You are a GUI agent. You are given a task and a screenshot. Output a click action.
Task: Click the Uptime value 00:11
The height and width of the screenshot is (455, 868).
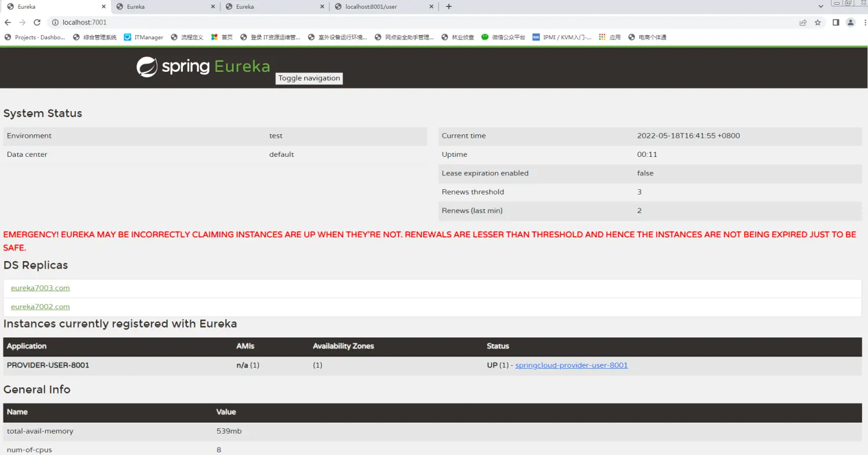[x=647, y=155]
